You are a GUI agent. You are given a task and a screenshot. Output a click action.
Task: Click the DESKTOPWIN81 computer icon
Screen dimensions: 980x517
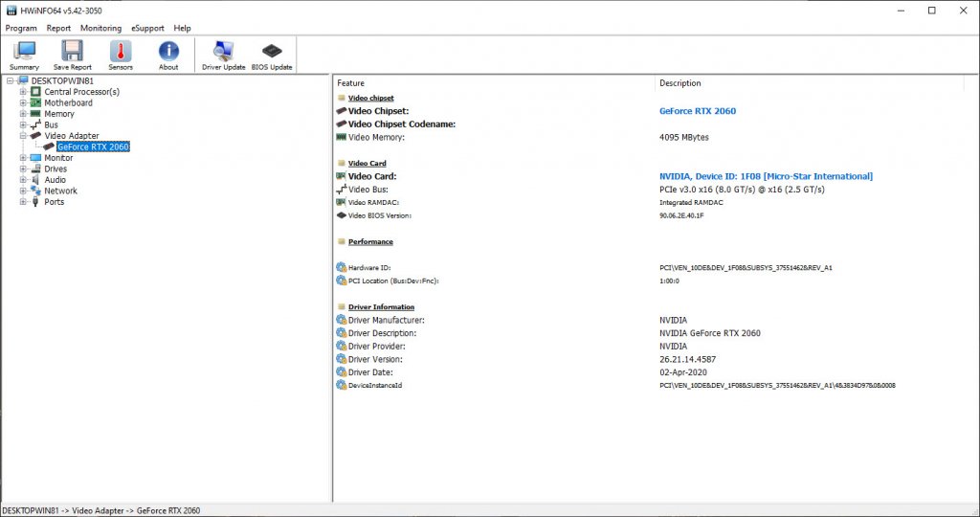pos(23,80)
